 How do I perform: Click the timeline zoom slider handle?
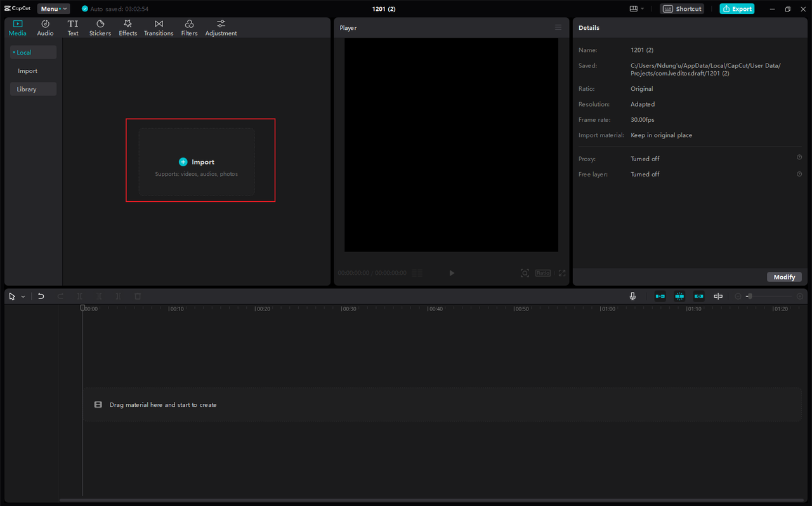(749, 296)
